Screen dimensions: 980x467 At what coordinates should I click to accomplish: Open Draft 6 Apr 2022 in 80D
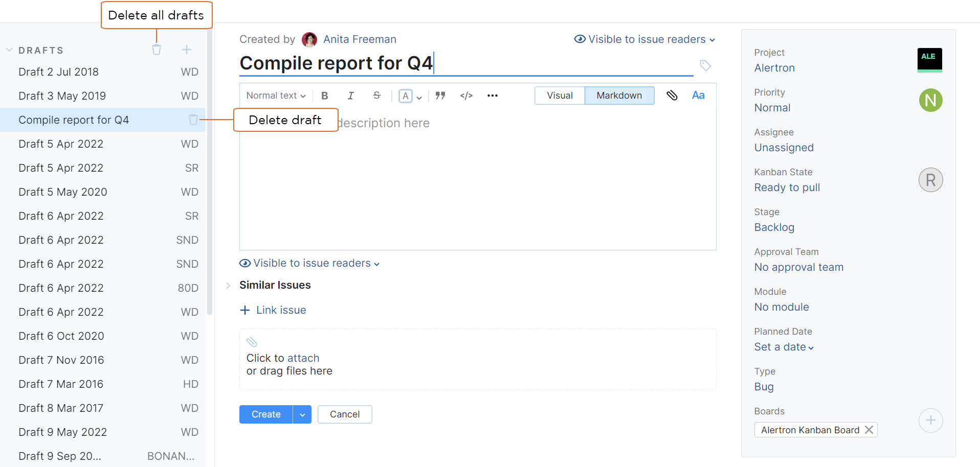[102, 288]
